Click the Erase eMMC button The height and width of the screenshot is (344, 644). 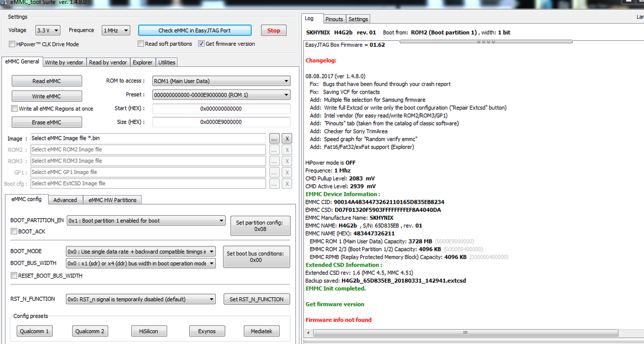[47, 122]
